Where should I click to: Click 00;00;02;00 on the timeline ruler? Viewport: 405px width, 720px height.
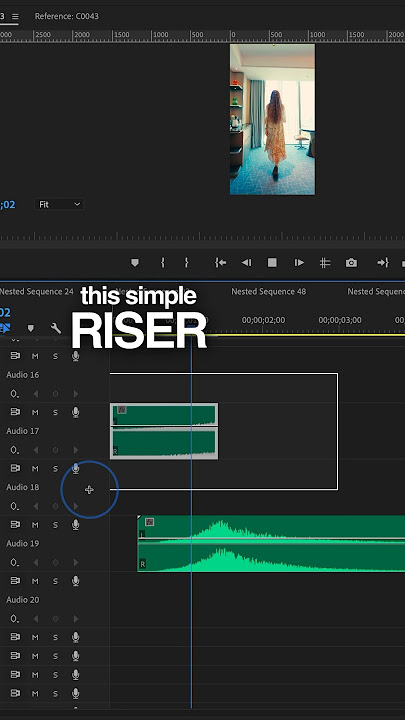click(x=263, y=320)
